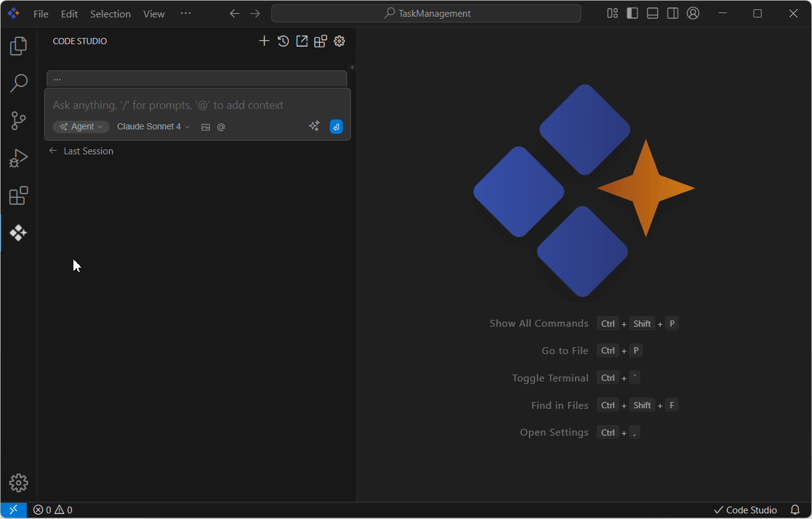Minimize the window
812x519 pixels.
[722, 14]
